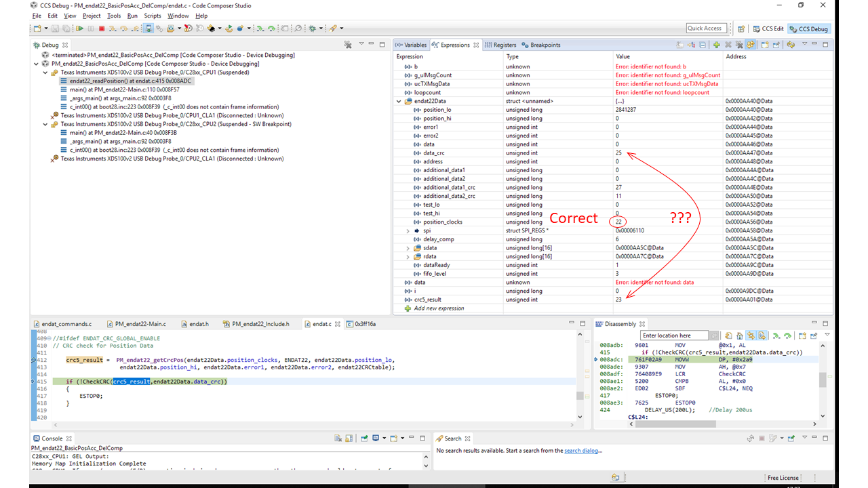868x488 pixels.
Task: Click Remove selected expression X icon
Action: click(728, 45)
